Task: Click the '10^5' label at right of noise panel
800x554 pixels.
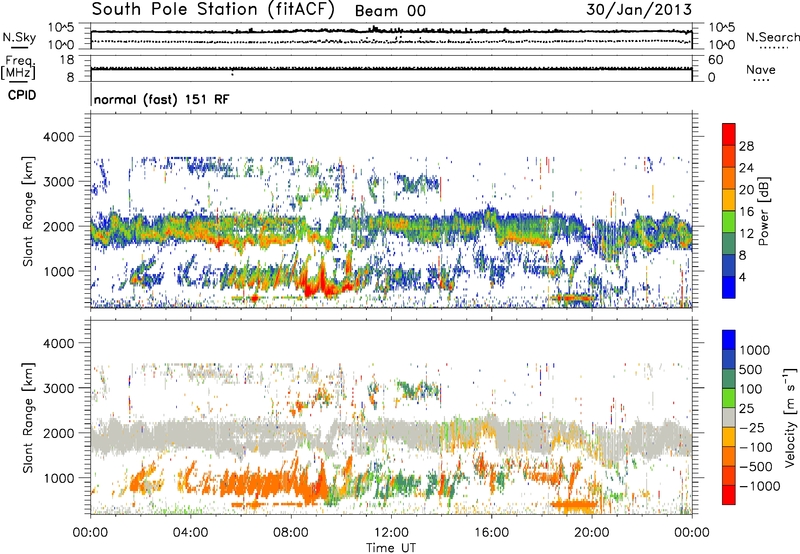Action: point(721,28)
